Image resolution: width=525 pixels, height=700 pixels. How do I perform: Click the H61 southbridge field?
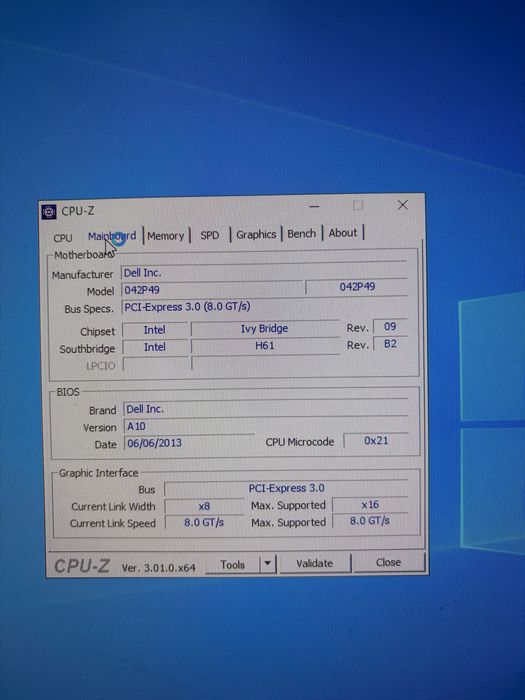pyautogui.click(x=265, y=346)
